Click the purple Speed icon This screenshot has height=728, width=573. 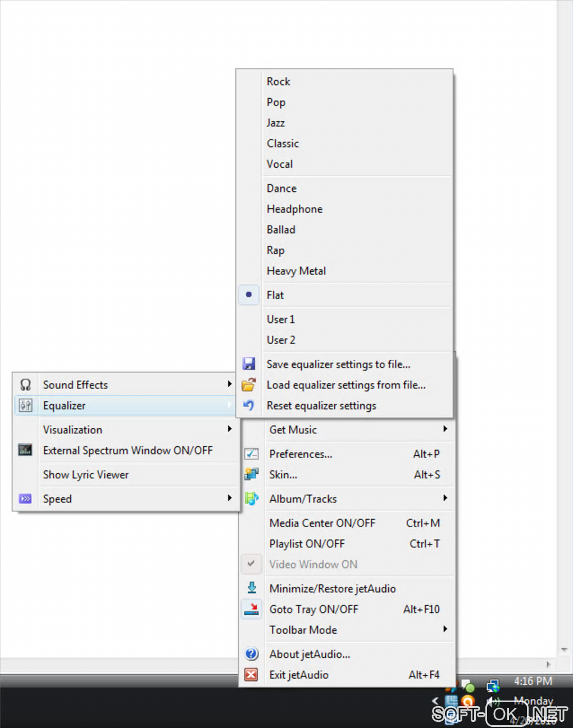click(25, 498)
